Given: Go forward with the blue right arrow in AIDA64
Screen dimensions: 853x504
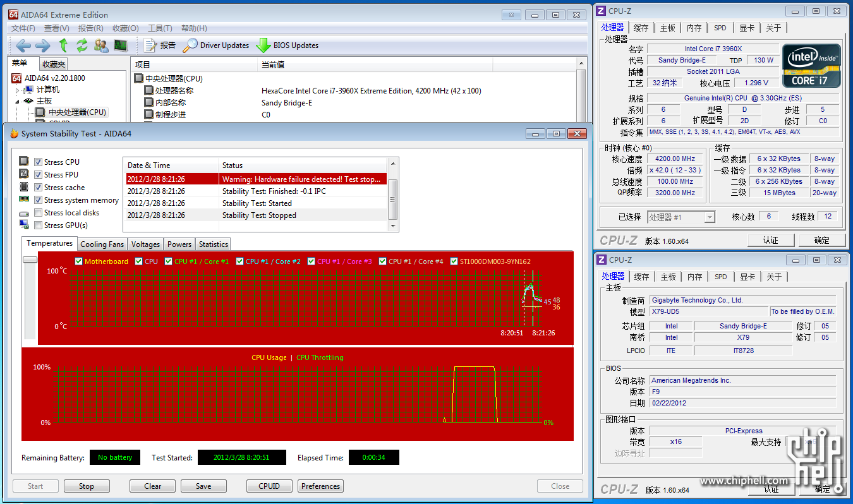Looking at the screenshot, I should pos(43,45).
